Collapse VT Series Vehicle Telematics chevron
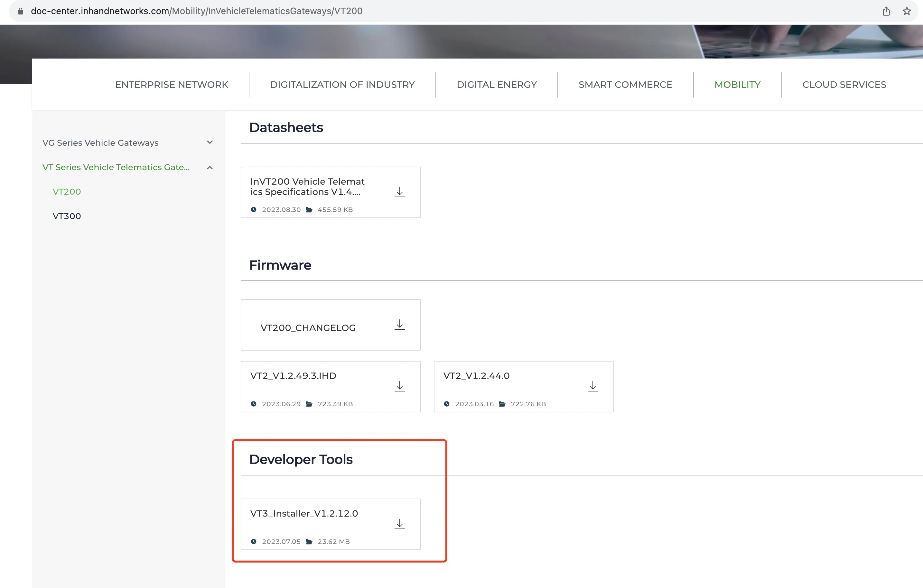 (210, 167)
